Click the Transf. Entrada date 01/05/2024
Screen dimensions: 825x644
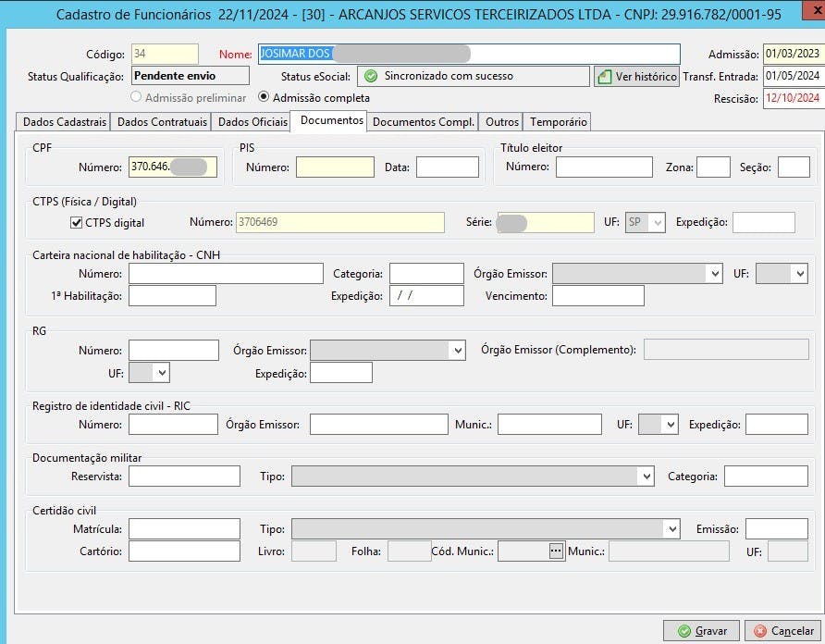(794, 76)
